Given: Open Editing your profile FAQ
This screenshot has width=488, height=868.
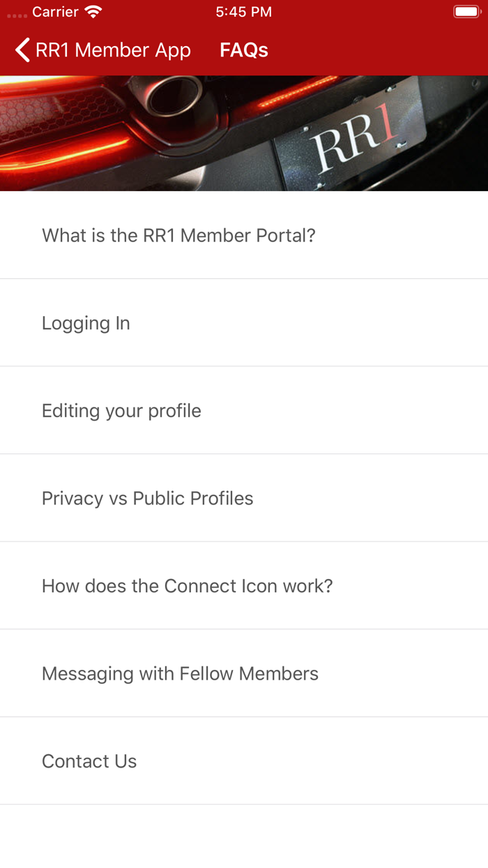Looking at the screenshot, I should pos(121,410).
